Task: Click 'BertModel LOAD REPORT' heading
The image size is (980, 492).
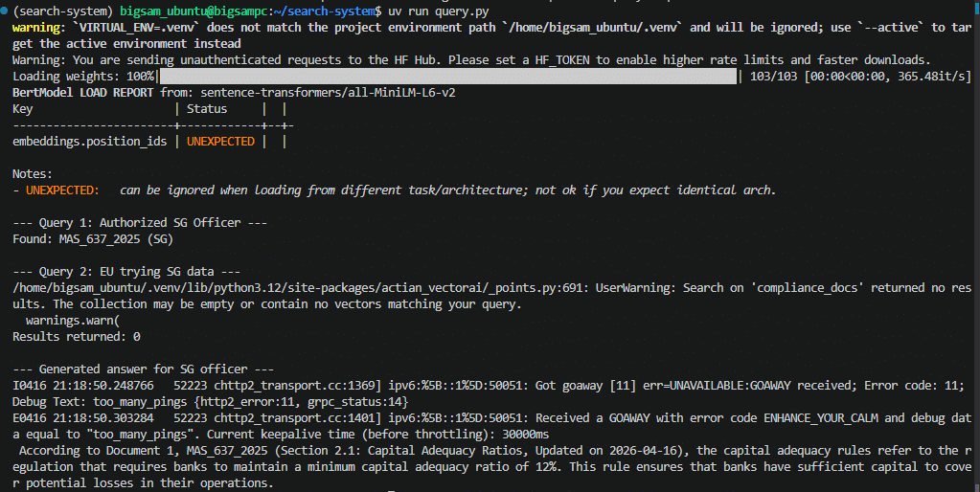Action: (x=83, y=93)
